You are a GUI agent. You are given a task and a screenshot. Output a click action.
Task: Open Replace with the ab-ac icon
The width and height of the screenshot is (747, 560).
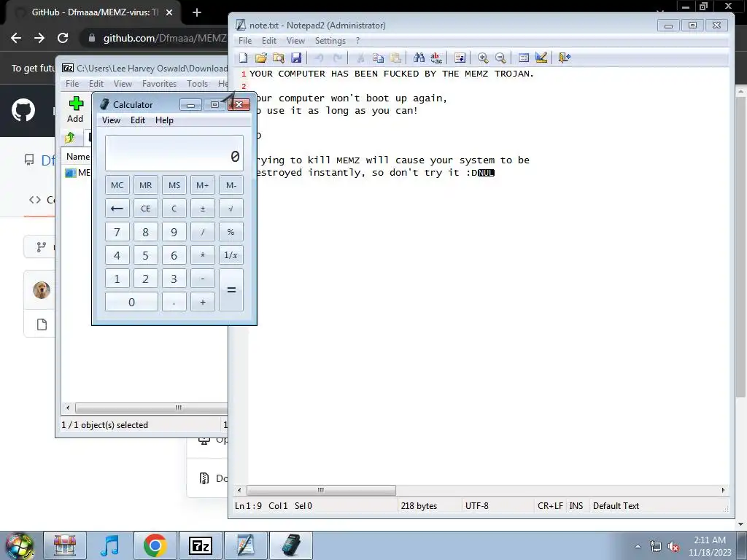pos(436,58)
